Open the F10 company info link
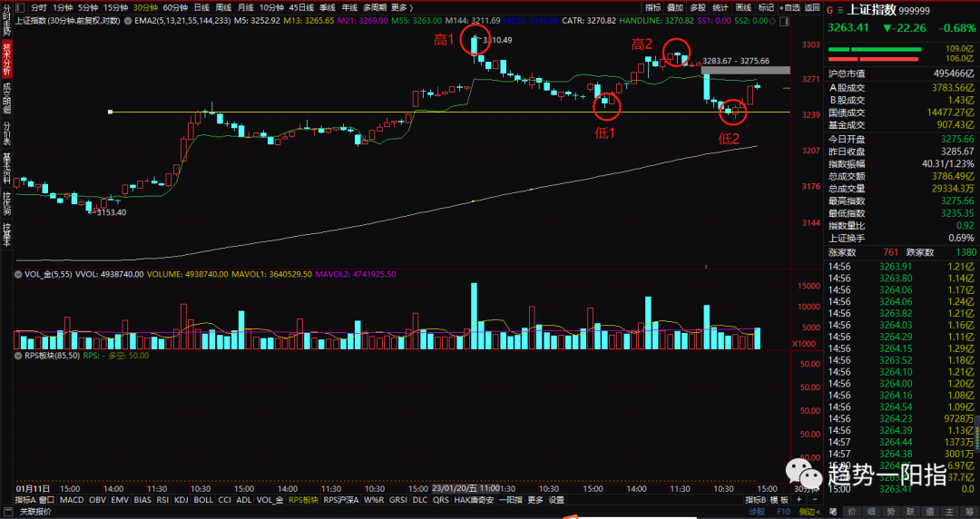Viewport: 980px width, 519px height. click(783, 512)
